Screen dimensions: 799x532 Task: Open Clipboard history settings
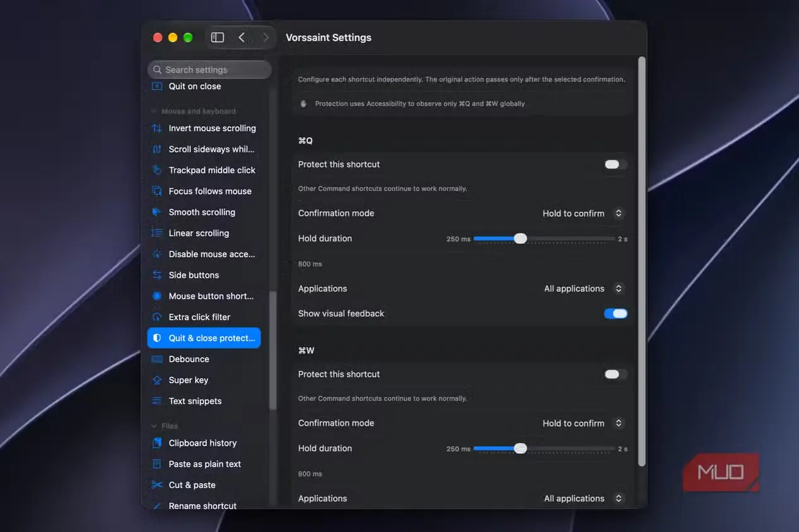tap(204, 443)
